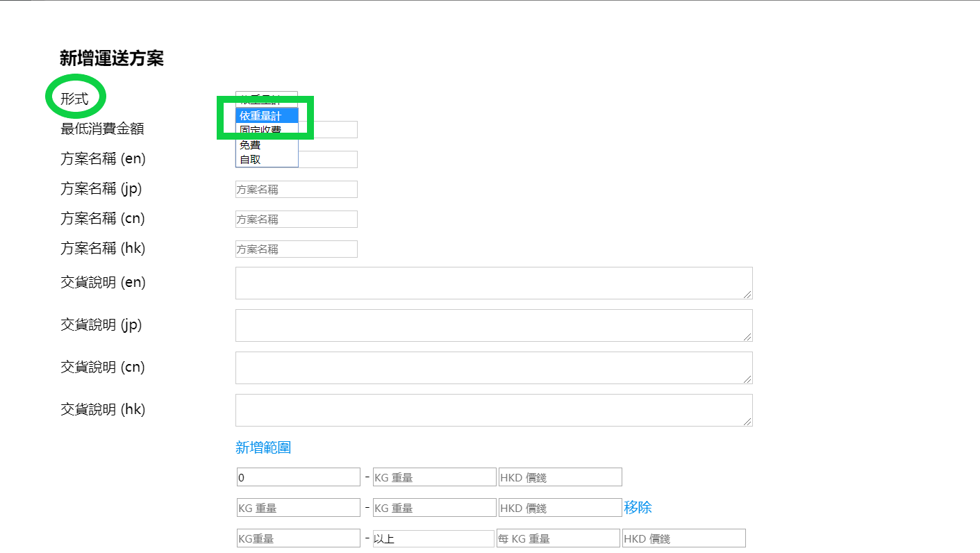Click 移除 to remove the range row

638,508
